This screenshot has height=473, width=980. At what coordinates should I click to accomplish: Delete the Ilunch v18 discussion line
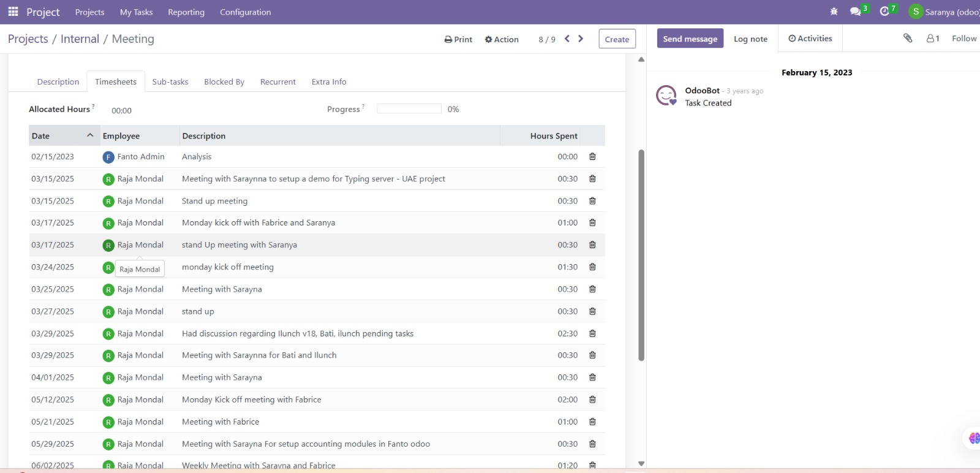[x=592, y=334]
